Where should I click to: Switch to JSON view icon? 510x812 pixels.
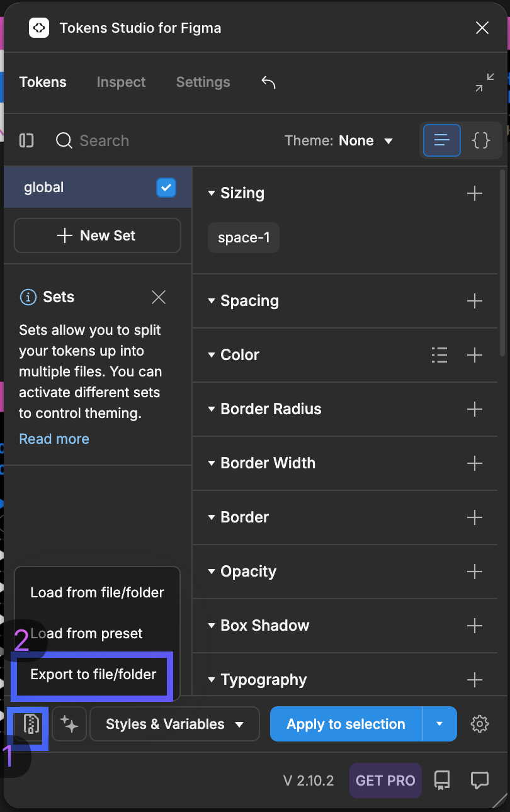pos(481,140)
